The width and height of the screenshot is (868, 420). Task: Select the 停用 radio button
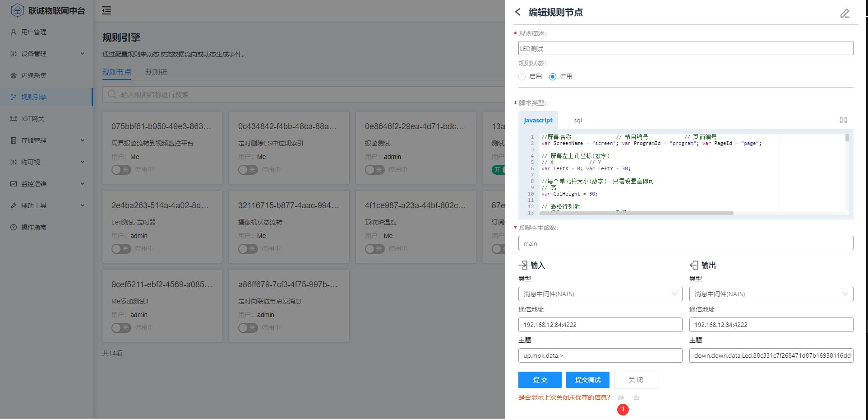[553, 77]
